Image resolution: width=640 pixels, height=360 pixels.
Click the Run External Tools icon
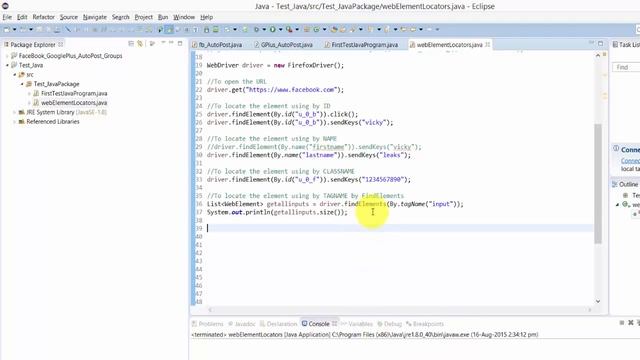tap(289, 29)
